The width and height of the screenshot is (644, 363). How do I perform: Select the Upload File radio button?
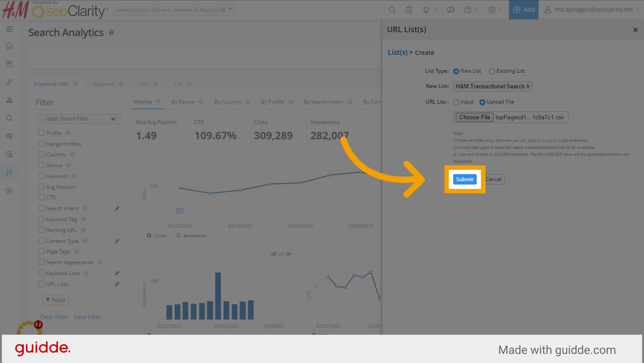pyautogui.click(x=482, y=102)
